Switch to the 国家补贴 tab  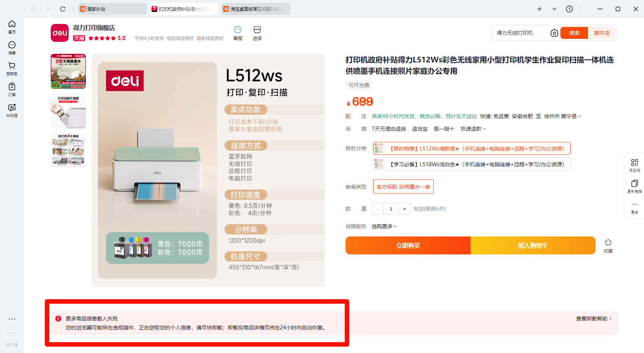[113, 9]
